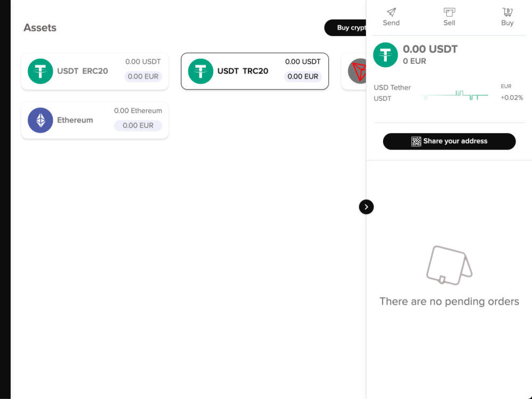
Task: Click the Buy crypto button
Action: [345, 28]
